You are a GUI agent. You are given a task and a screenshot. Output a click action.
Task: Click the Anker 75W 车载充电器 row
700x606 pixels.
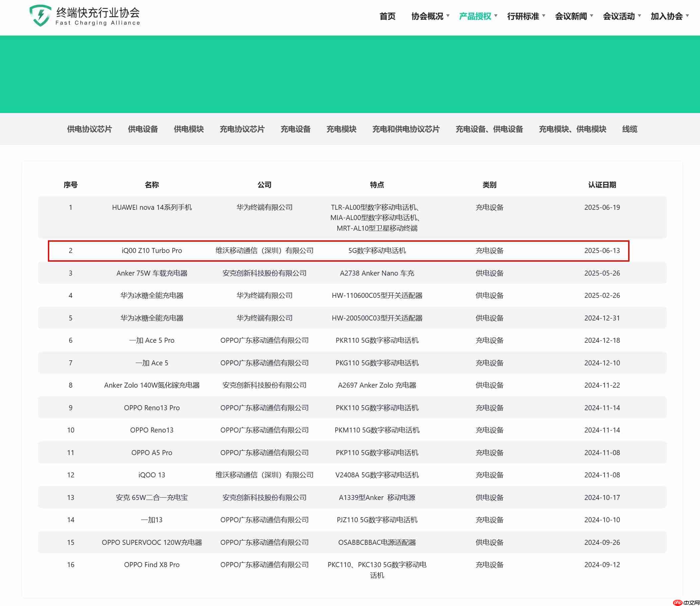[152, 273]
